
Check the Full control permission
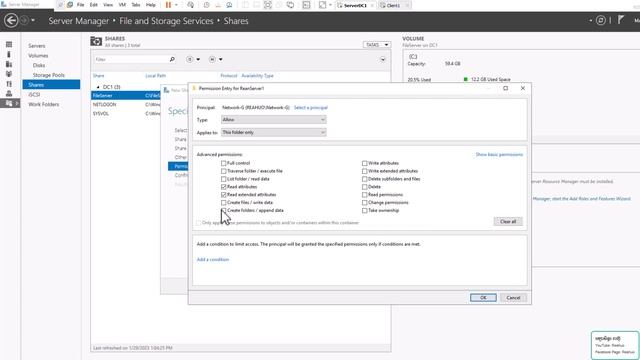224,163
